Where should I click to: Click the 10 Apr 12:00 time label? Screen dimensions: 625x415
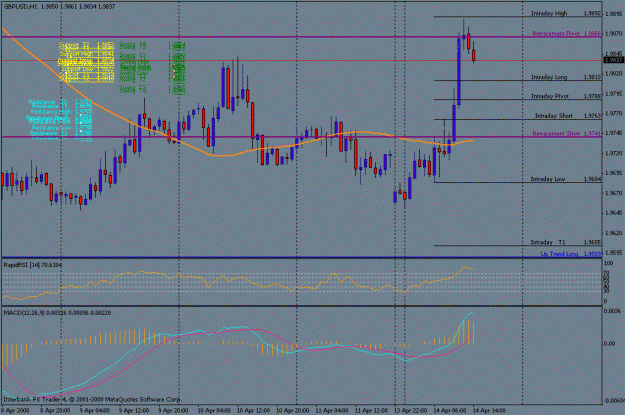click(254, 410)
